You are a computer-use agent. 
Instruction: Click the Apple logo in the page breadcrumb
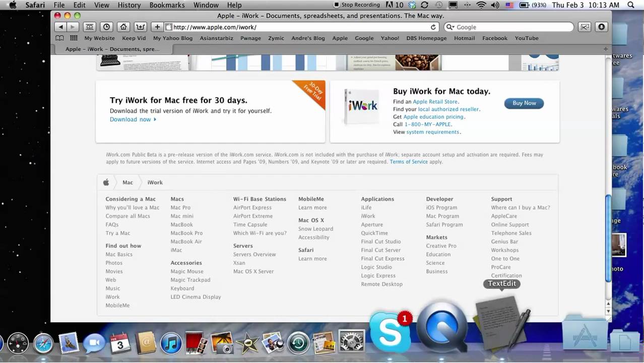[106, 183]
